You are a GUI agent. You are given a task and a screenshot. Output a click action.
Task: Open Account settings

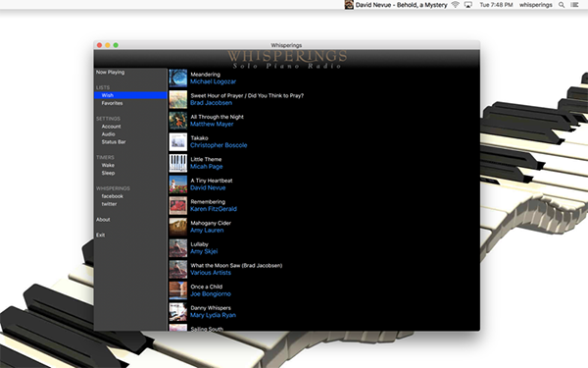(x=111, y=127)
